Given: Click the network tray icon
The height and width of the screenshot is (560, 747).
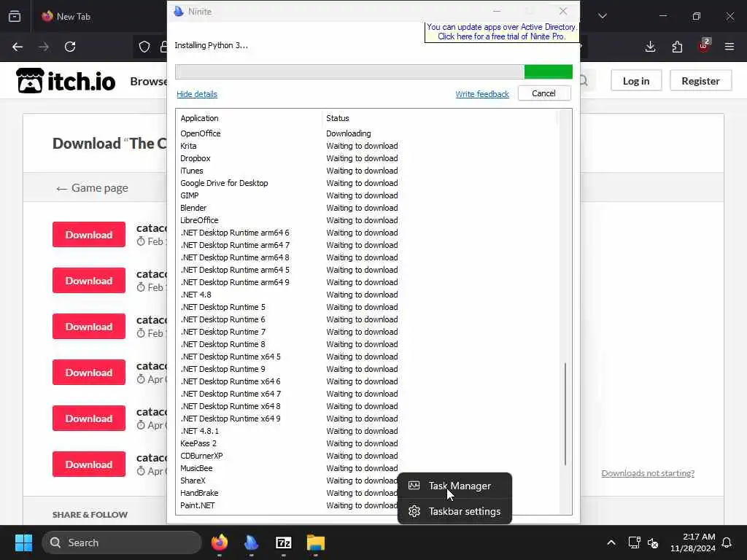Looking at the screenshot, I should (x=634, y=542).
